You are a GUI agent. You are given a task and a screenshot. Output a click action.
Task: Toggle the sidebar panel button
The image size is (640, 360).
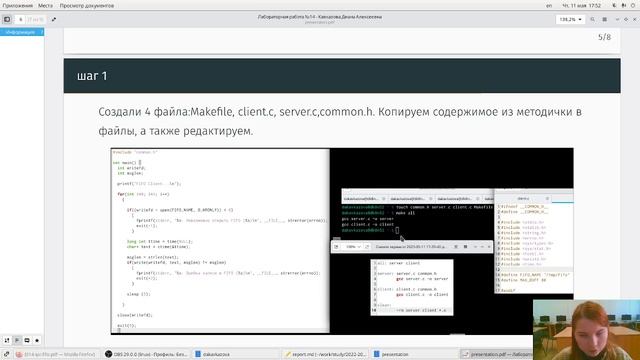coord(7,19)
